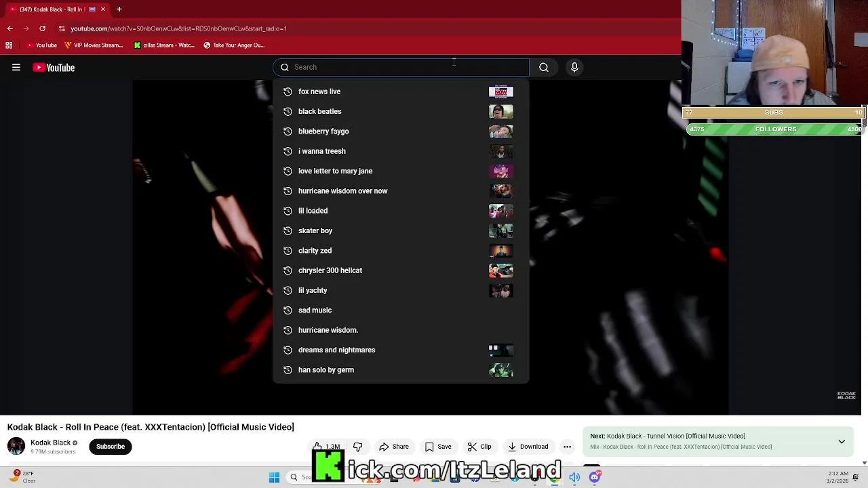Open the VIP Movies Stream bookmark
The image size is (868, 488).
tap(94, 45)
